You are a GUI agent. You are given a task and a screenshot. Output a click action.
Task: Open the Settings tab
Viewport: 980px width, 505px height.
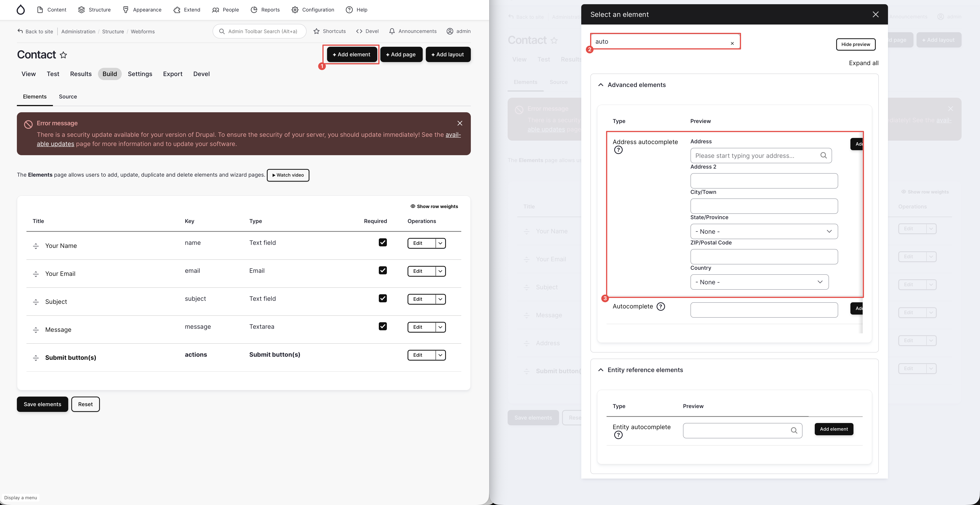140,74
